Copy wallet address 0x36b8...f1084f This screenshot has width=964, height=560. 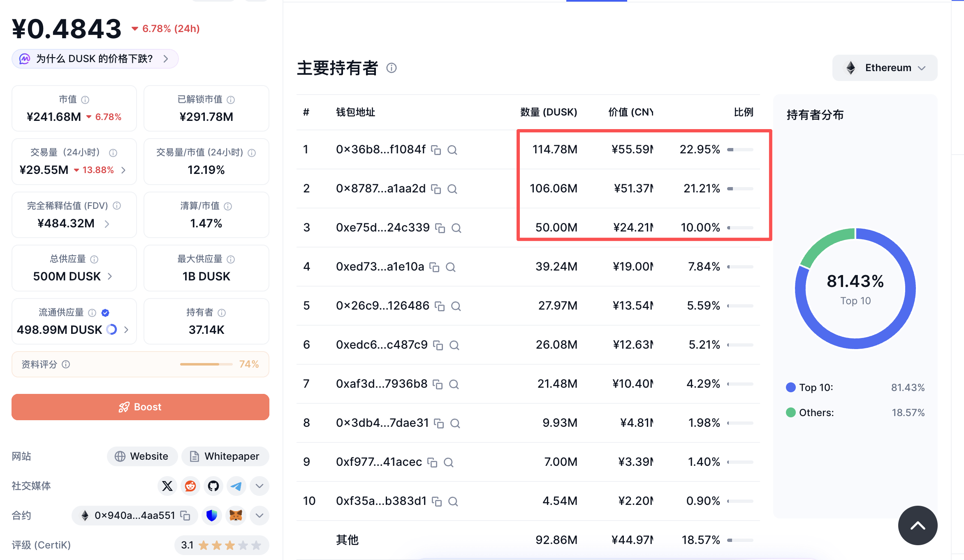(x=436, y=150)
